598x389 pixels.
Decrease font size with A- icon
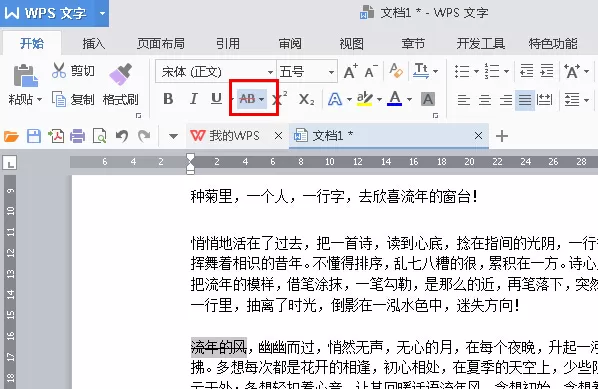[x=371, y=71]
